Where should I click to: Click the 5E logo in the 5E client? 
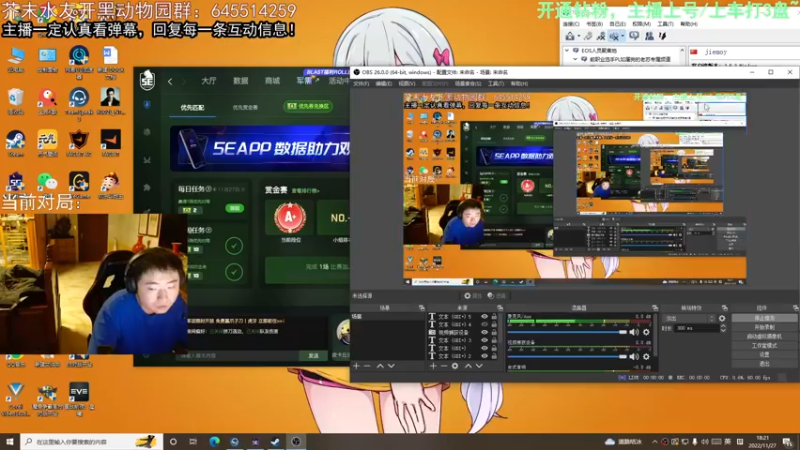(147, 81)
